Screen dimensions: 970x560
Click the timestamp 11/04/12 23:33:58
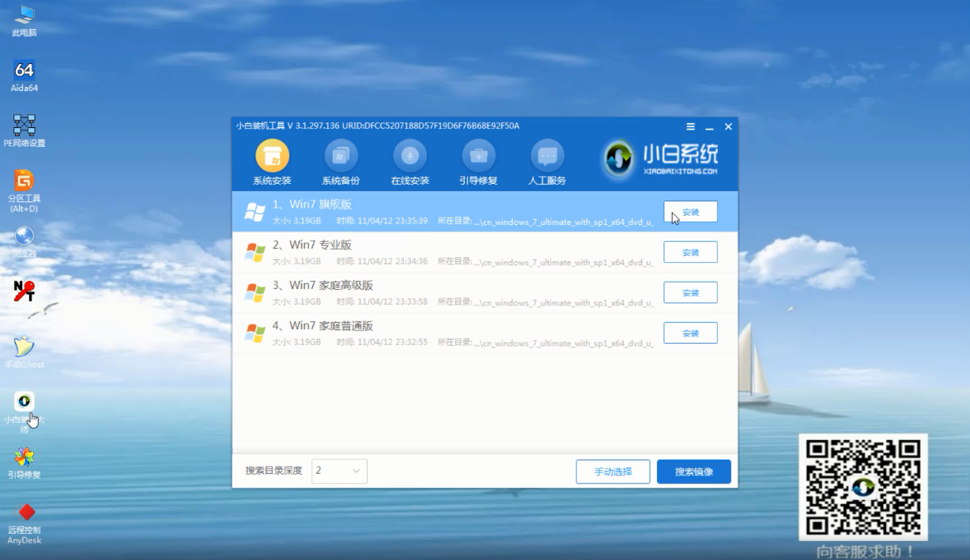[392, 302]
